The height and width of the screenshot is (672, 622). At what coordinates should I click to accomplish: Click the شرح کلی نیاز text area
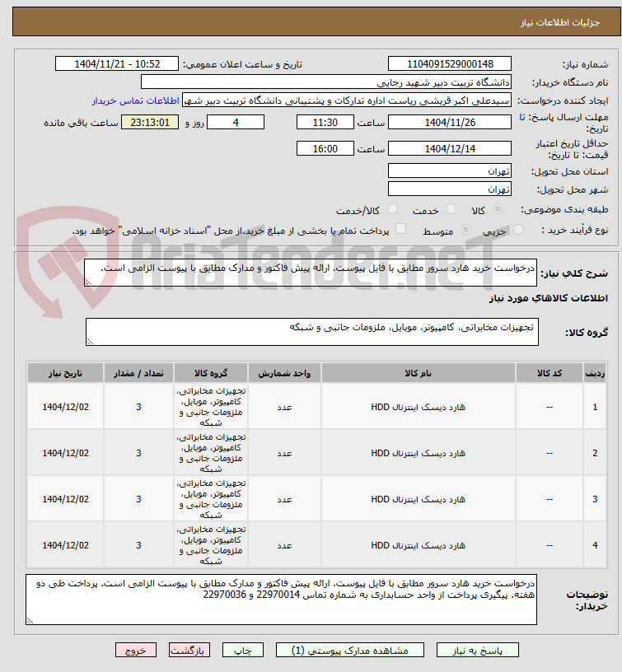(x=311, y=272)
